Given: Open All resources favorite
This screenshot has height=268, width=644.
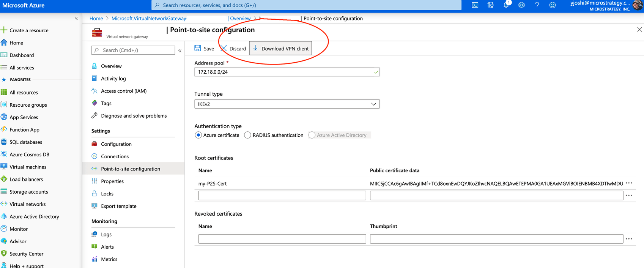Looking at the screenshot, I should tap(24, 93).
